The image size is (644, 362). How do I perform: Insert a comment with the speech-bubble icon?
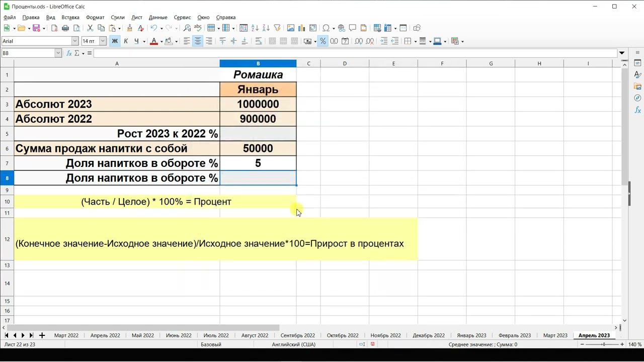pos(352,28)
